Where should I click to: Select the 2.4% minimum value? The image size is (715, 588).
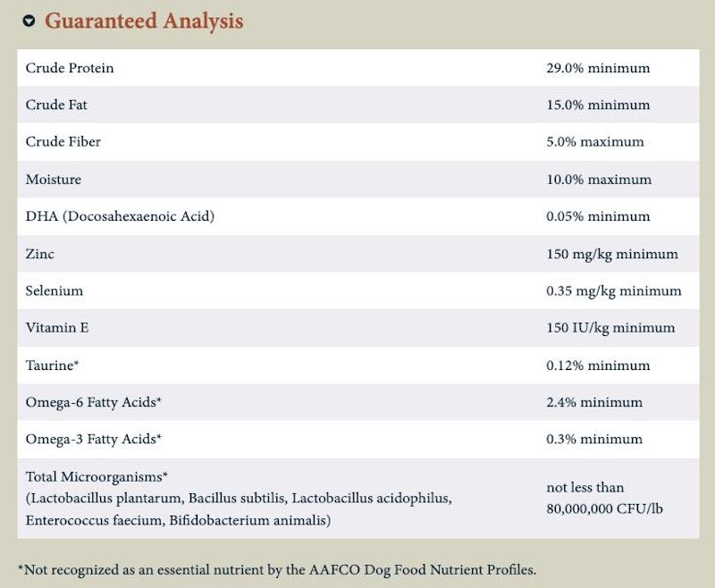[x=594, y=402]
